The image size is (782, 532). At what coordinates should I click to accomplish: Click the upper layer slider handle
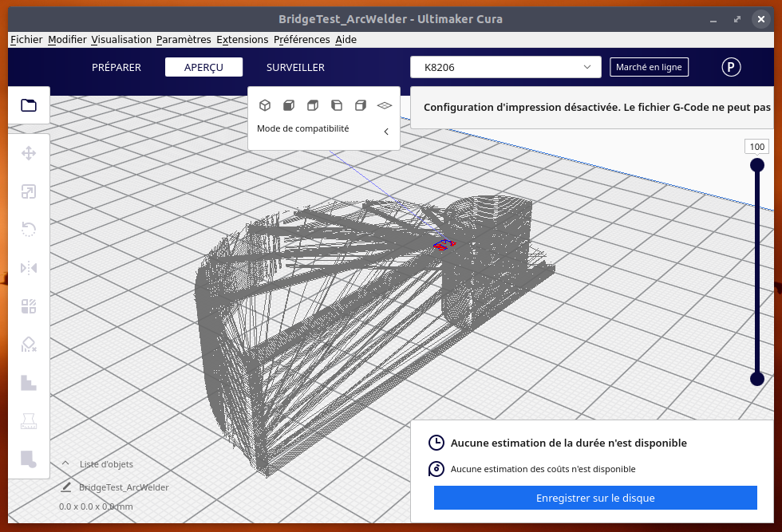(757, 164)
